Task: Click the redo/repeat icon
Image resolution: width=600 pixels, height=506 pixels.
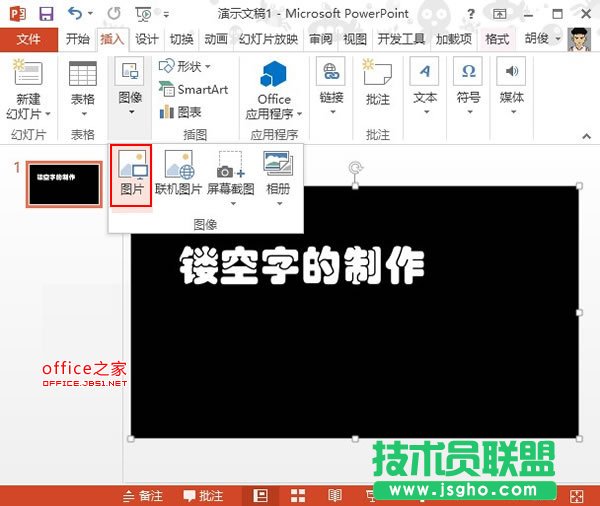Action: [x=114, y=14]
